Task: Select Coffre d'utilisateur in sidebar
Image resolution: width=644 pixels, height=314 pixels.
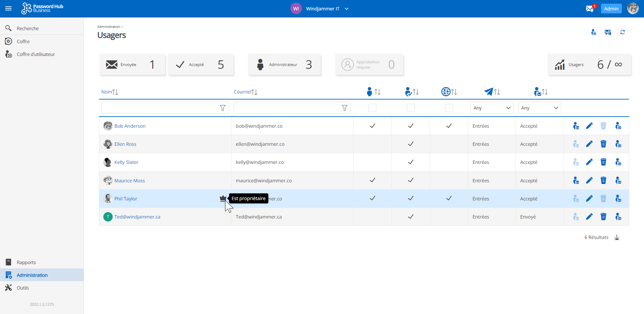Action: [x=36, y=54]
